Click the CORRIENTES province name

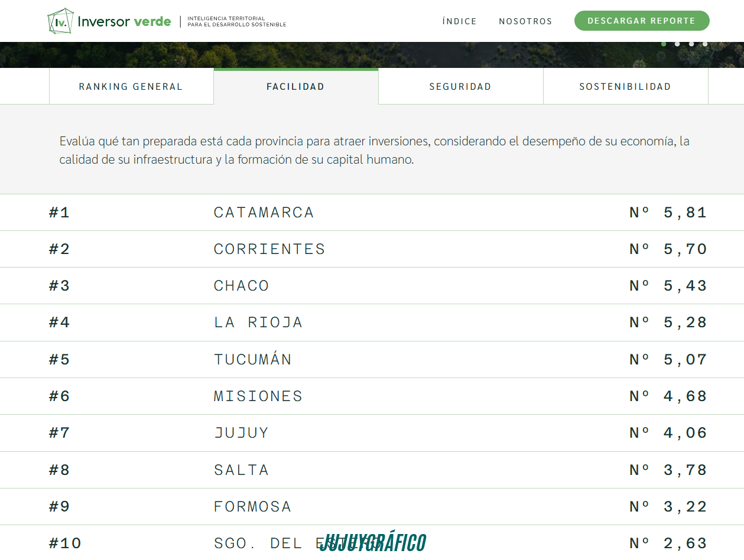[x=269, y=249]
